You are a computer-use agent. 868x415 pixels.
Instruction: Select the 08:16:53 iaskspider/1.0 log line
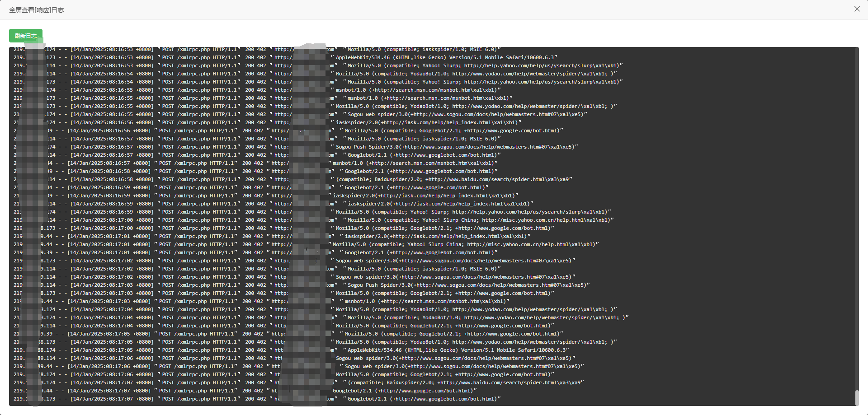click(x=257, y=50)
